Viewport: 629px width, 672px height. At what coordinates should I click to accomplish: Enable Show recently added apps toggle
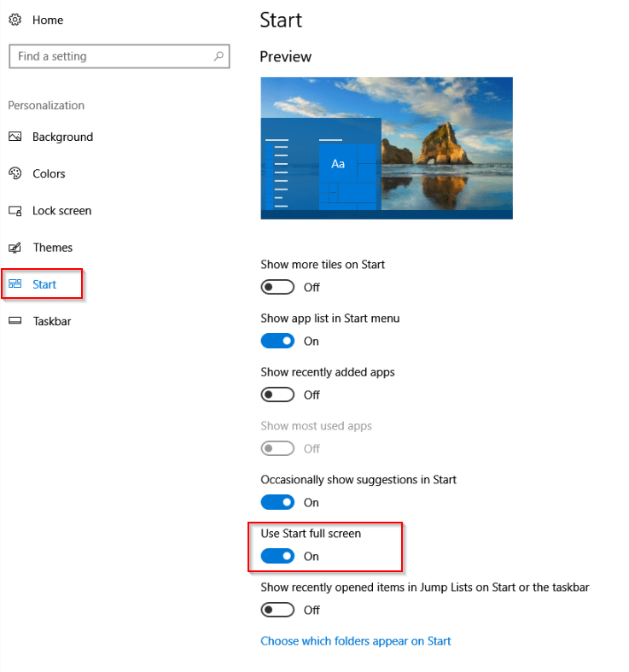[277, 394]
